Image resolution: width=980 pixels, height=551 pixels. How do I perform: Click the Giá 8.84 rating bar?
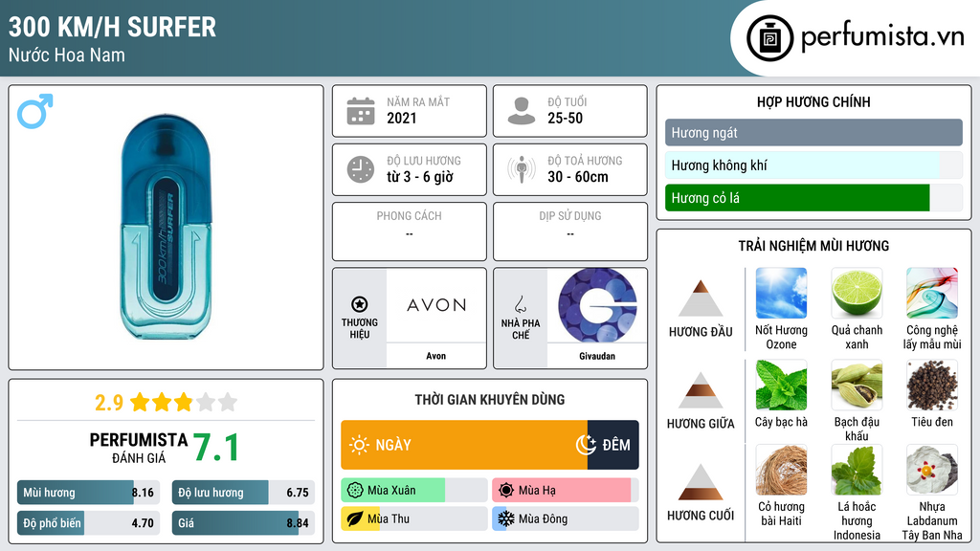[243, 523]
